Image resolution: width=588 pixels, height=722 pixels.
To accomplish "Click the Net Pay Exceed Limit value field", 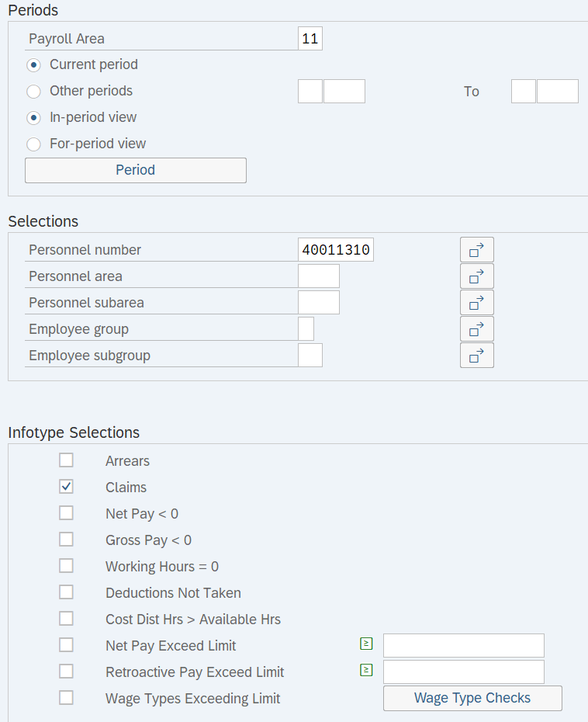I will click(463, 646).
